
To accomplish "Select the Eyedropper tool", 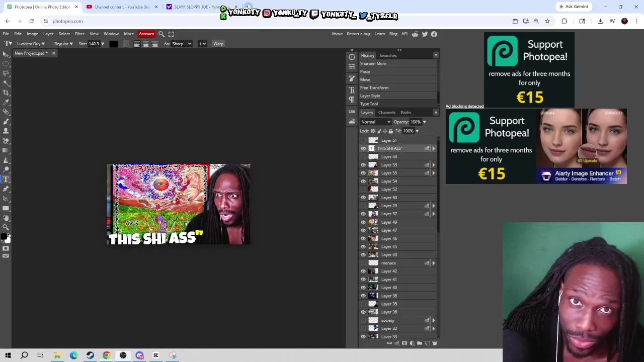I will pyautogui.click(x=6, y=102).
